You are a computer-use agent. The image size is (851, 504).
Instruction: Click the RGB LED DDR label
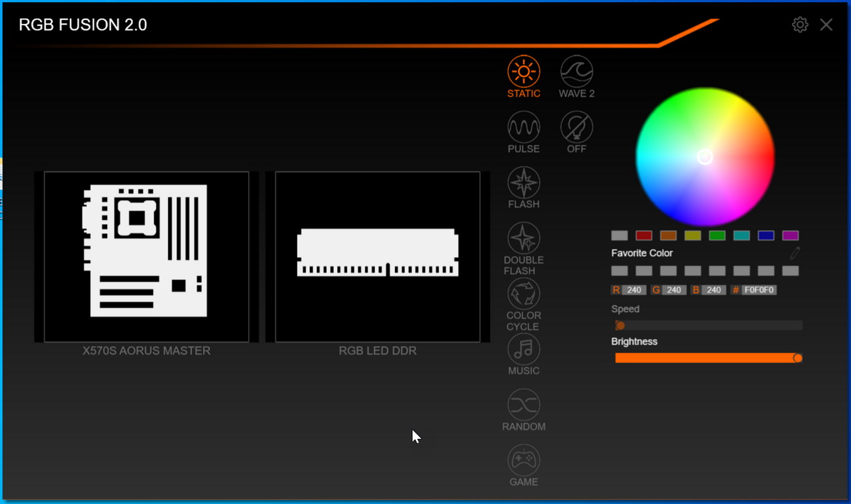pos(378,350)
